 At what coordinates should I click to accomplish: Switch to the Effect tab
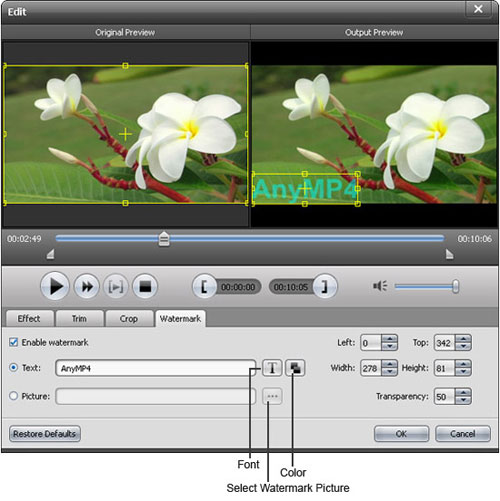tap(30, 319)
